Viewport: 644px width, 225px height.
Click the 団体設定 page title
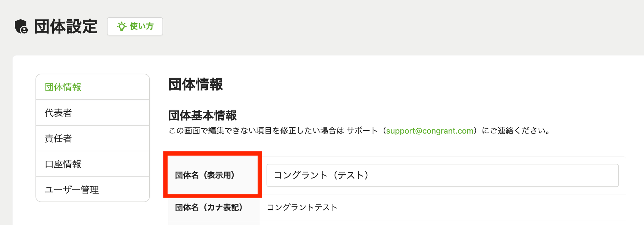click(66, 26)
